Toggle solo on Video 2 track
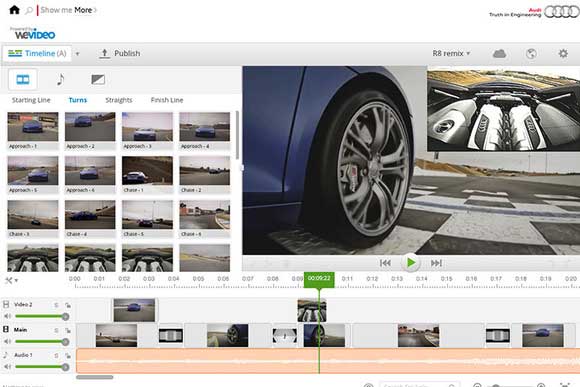 point(56,305)
